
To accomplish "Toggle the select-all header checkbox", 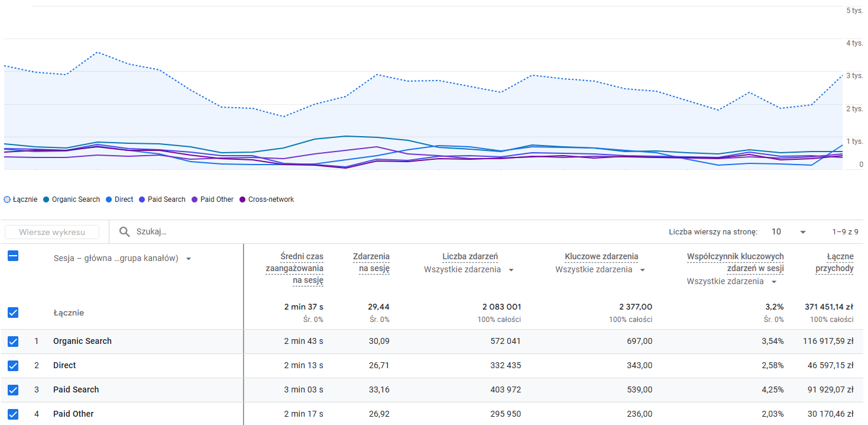I will click(x=13, y=256).
